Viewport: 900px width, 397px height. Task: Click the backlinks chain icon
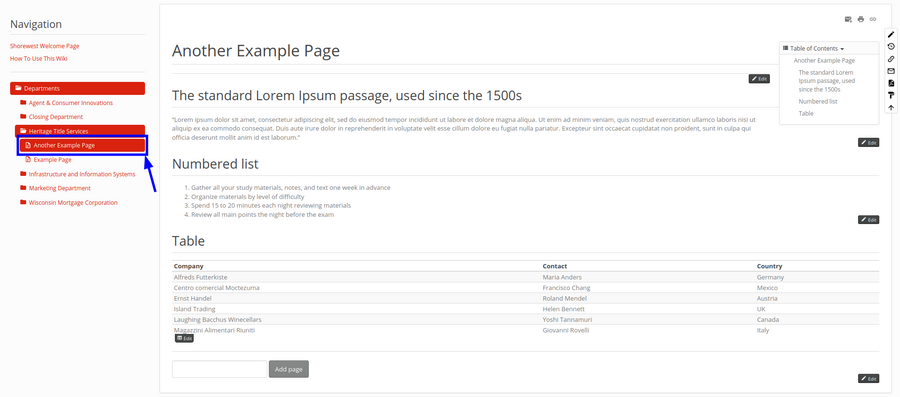click(891, 59)
